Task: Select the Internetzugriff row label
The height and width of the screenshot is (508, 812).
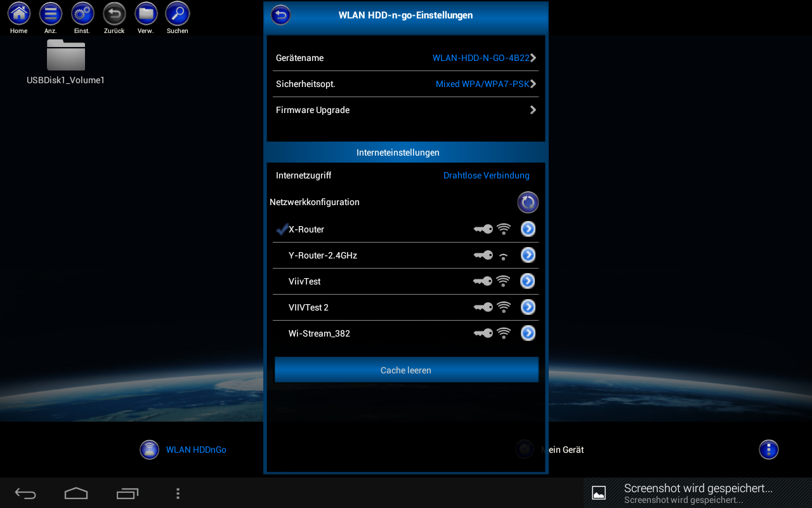Action: click(303, 176)
